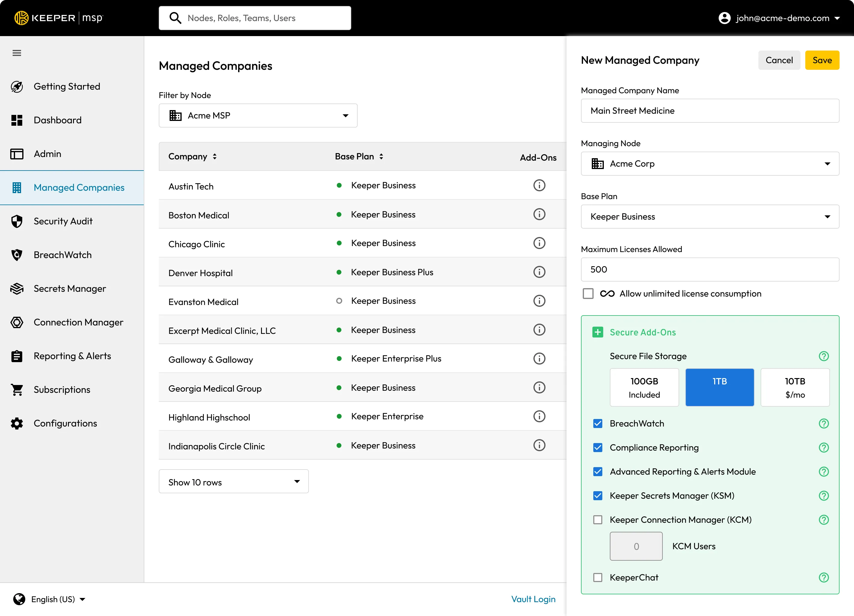Open the Show 10 rows dropdown

point(233,482)
